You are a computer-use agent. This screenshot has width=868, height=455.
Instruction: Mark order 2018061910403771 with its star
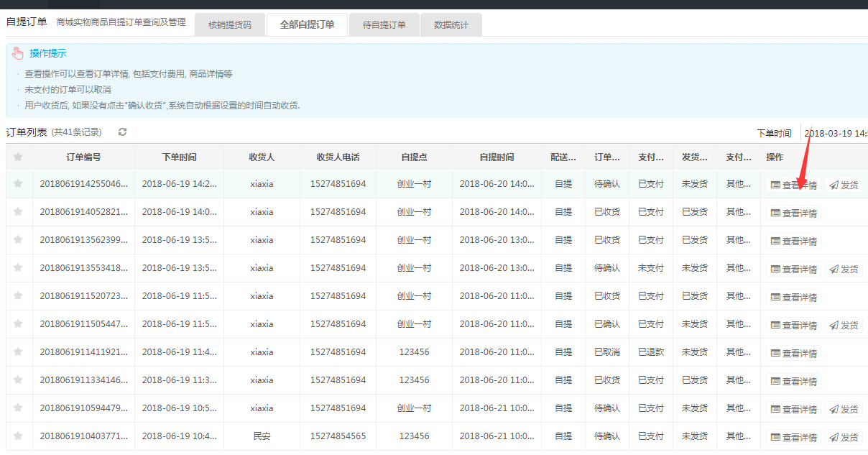[x=18, y=436]
